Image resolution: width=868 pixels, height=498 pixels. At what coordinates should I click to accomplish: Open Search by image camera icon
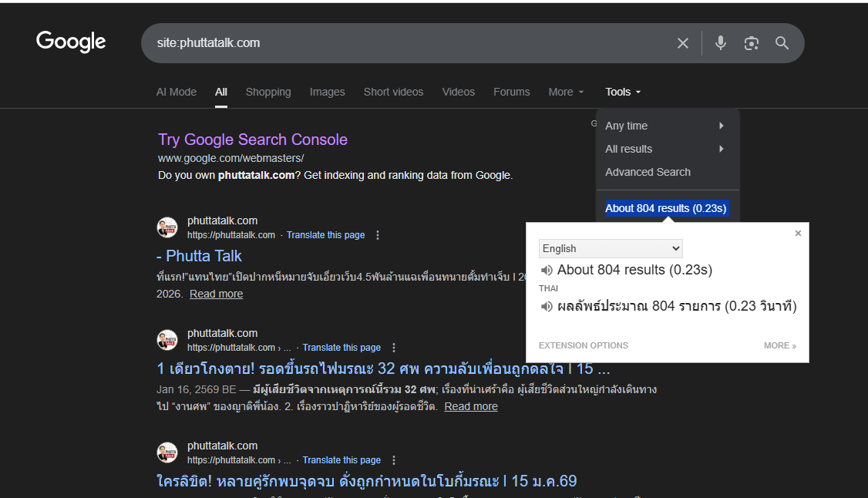coord(752,43)
